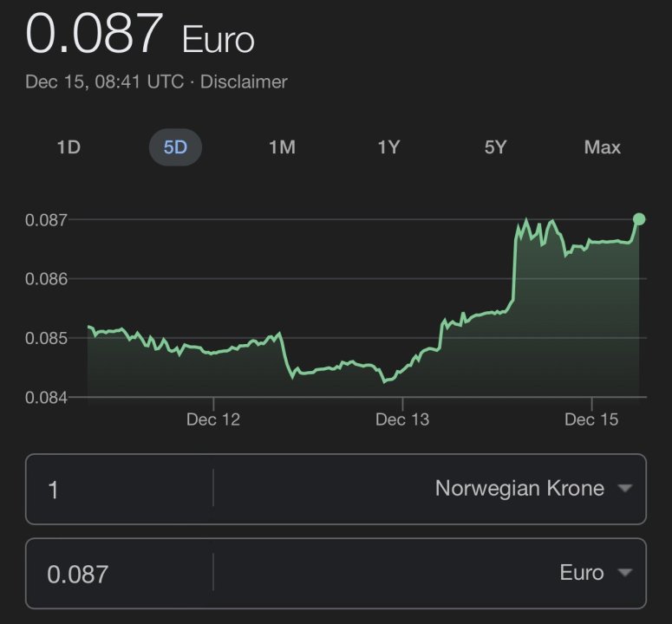Click the Dec 12 date label
The height and width of the screenshot is (624, 672).
[x=212, y=419]
